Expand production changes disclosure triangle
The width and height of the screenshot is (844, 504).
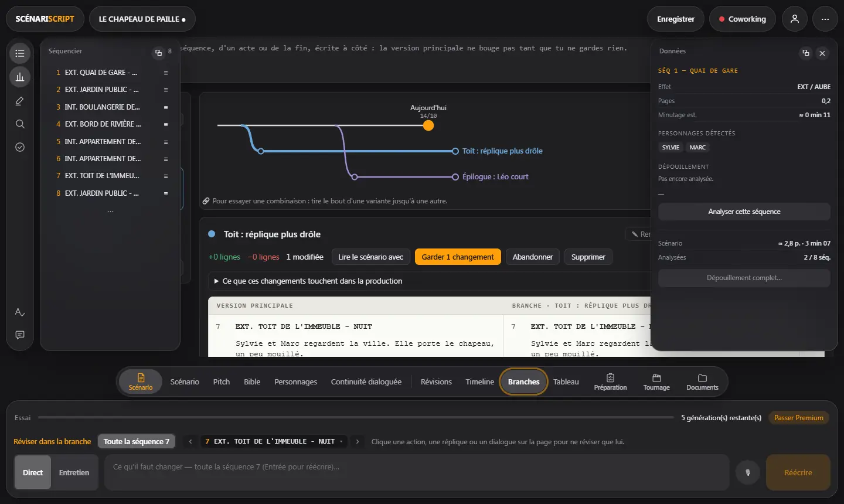tap(216, 281)
